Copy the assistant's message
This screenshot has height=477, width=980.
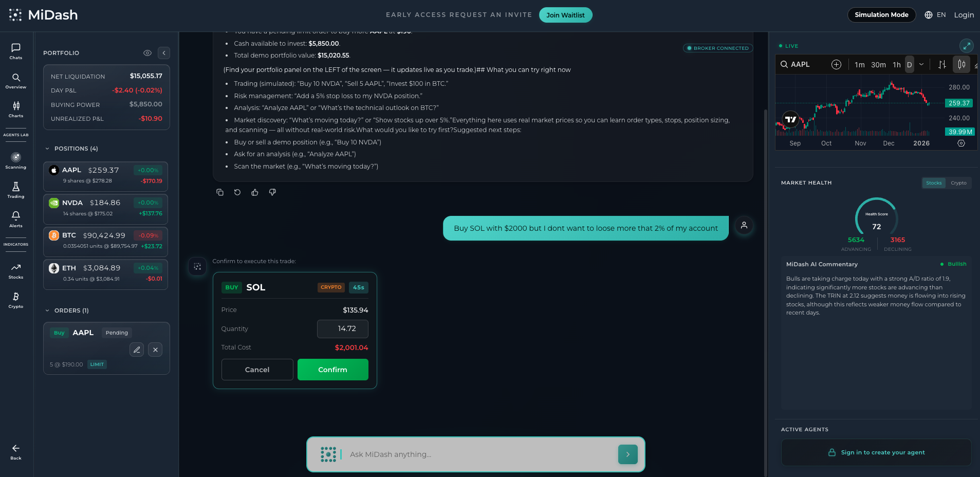click(x=220, y=192)
